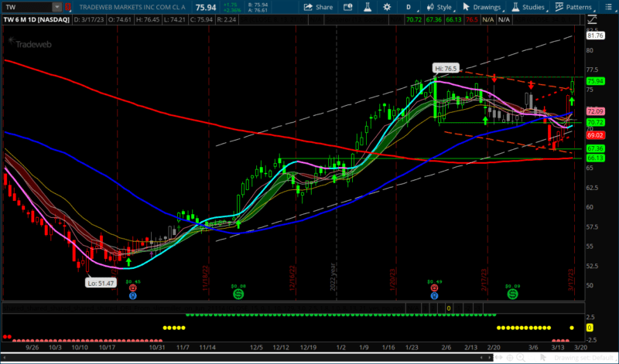The height and width of the screenshot is (364, 619).
Task: Click the pink 72.09 price axis bubble
Action: [596, 111]
